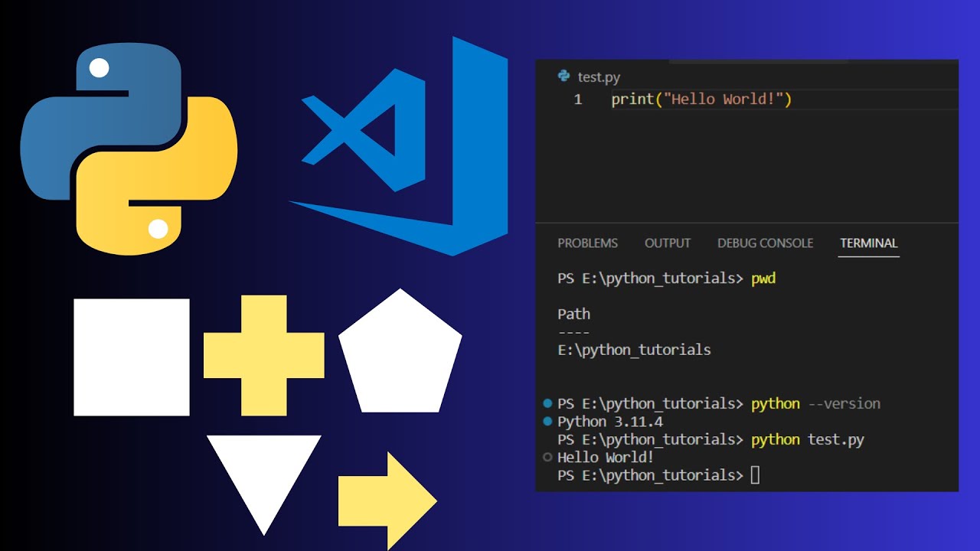The image size is (980, 551).
Task: Select the TERMINAL panel tab
Action: [x=869, y=243]
